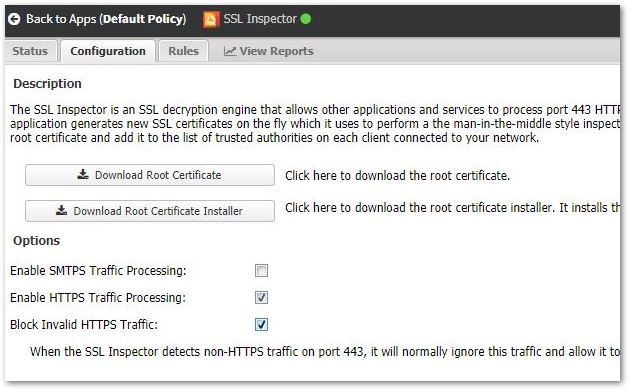
Task: Click the non-HTTPS traffic on port 443 note
Action: click(x=325, y=351)
